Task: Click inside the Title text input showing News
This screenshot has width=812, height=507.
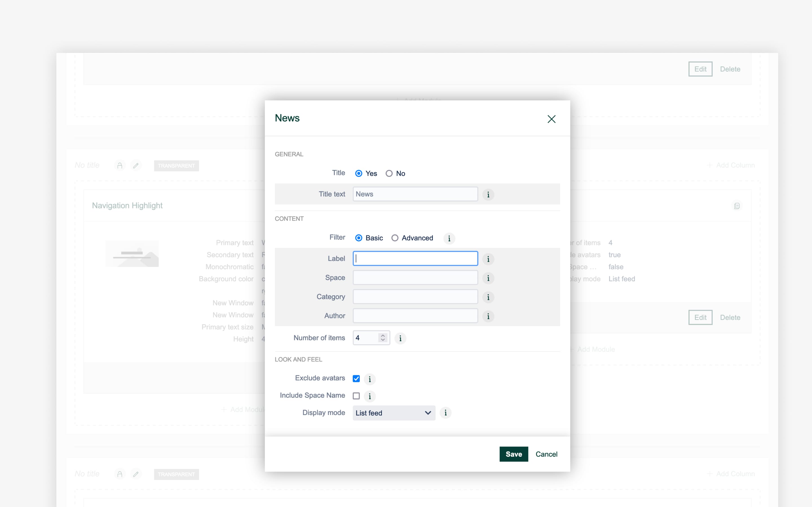Action: tap(415, 194)
